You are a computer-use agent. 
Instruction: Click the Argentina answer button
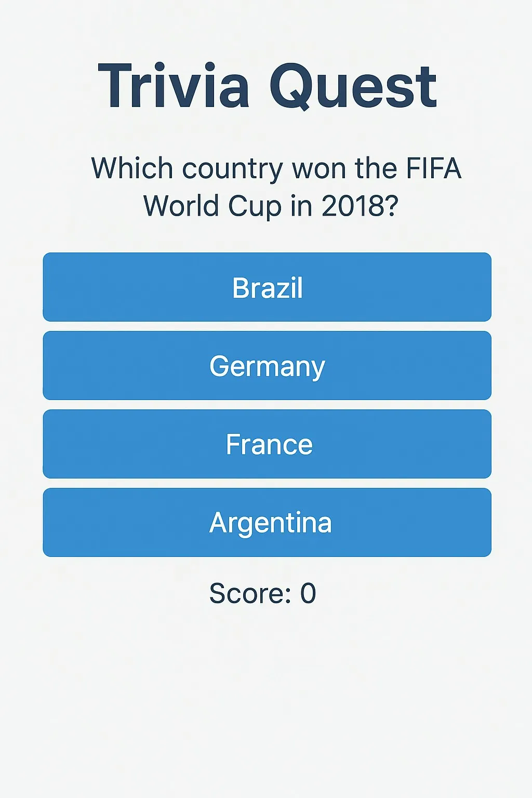click(x=267, y=523)
